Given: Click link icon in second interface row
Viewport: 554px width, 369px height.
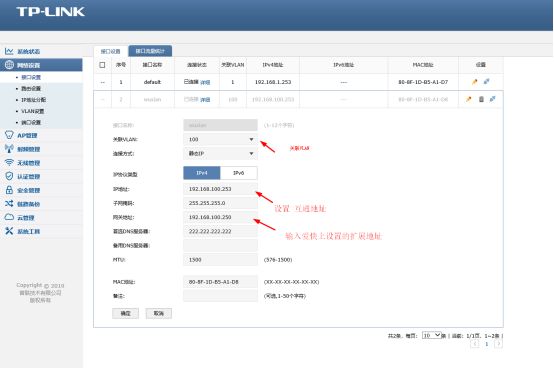Looking at the screenshot, I should [x=493, y=99].
